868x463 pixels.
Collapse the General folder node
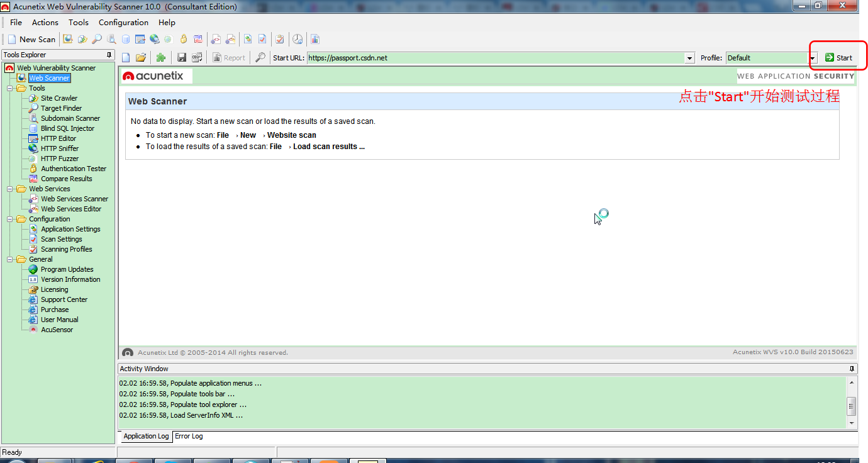pyautogui.click(x=10, y=259)
